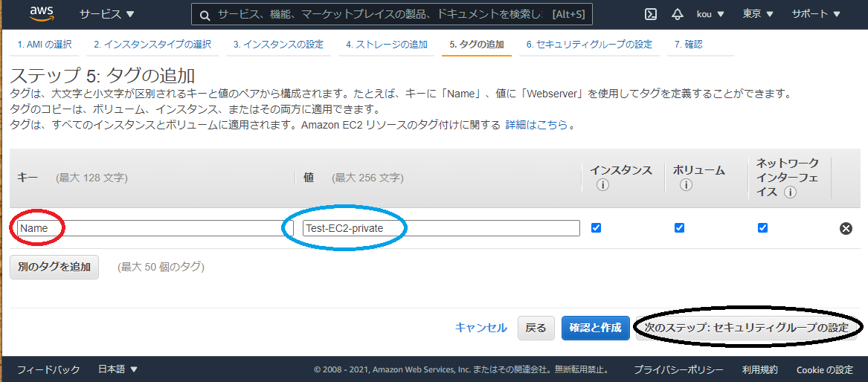Open the 日本語 language selector

[x=118, y=369]
